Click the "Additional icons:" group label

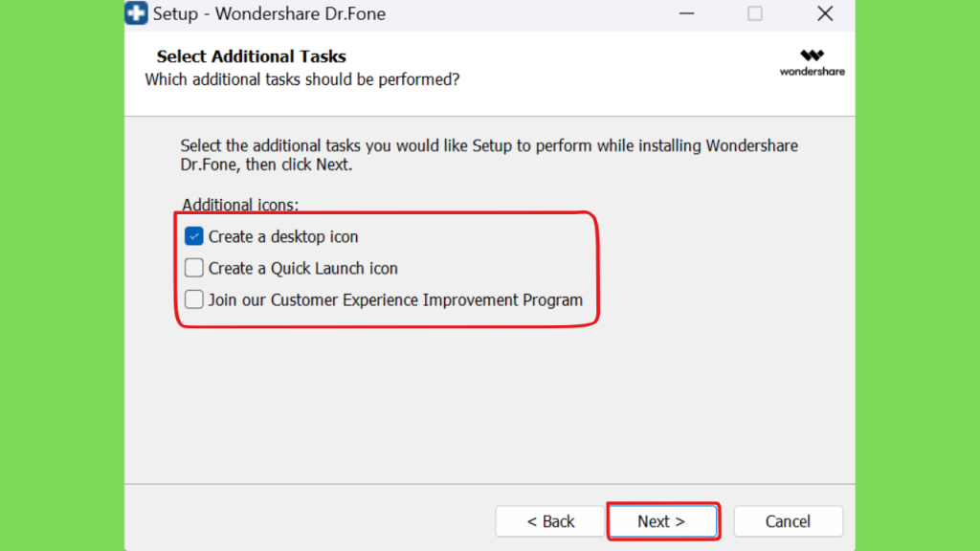point(240,205)
